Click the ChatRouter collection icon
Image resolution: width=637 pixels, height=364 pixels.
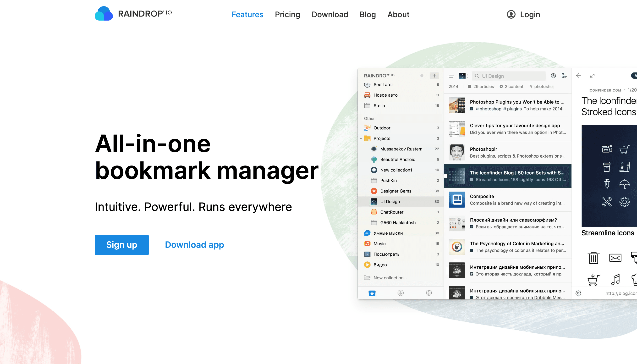374,212
